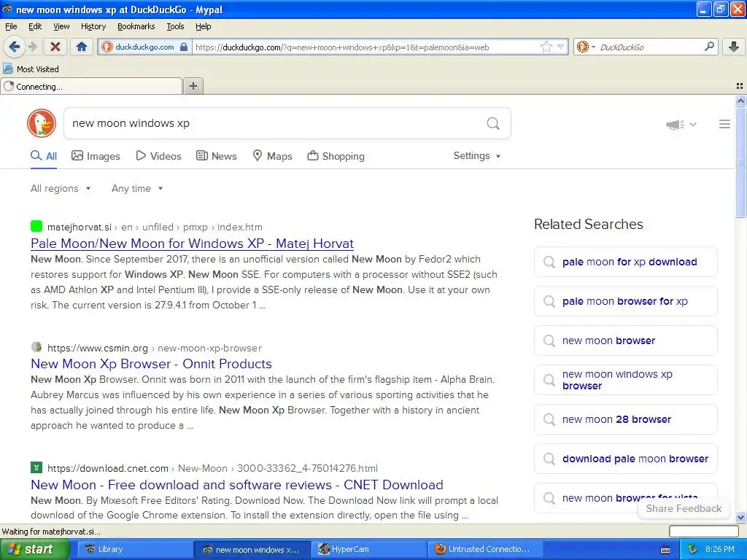Search related 'pale moon for xp download'
Screen dimensions: 747x560
[x=625, y=262]
